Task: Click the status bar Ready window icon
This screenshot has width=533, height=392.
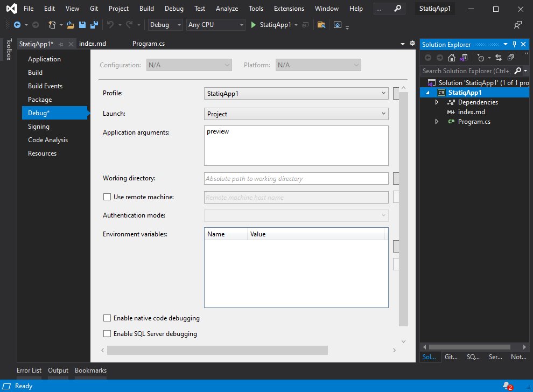Action: click(x=6, y=386)
